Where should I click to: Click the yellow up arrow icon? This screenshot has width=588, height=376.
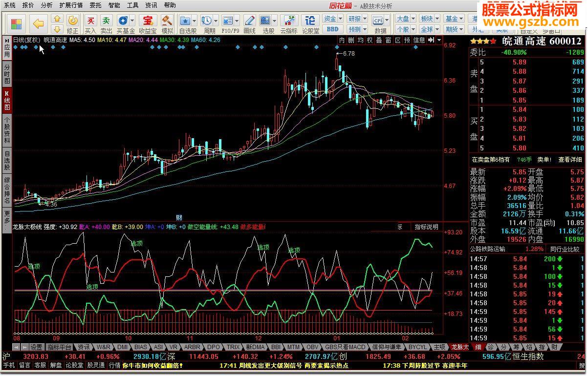[57, 19]
